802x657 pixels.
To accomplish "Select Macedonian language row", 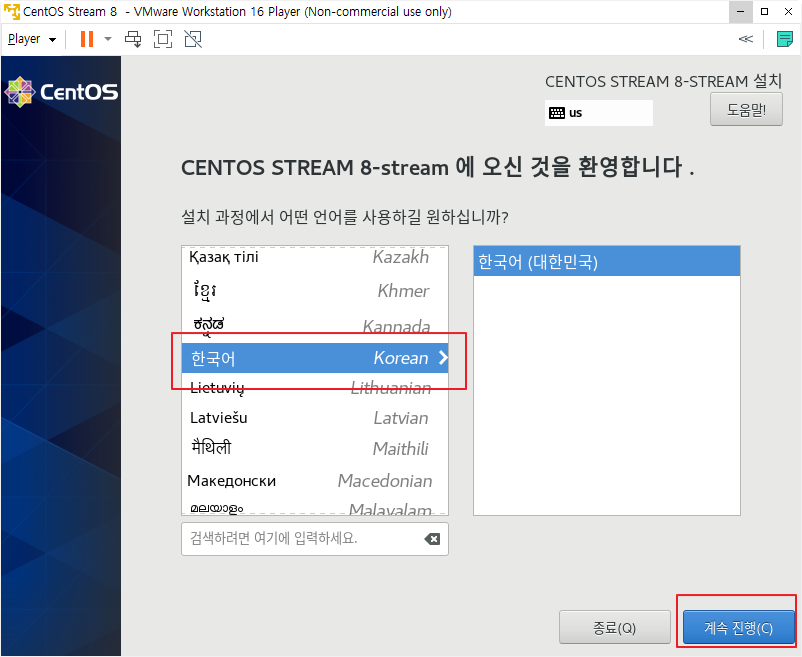I will click(315, 481).
